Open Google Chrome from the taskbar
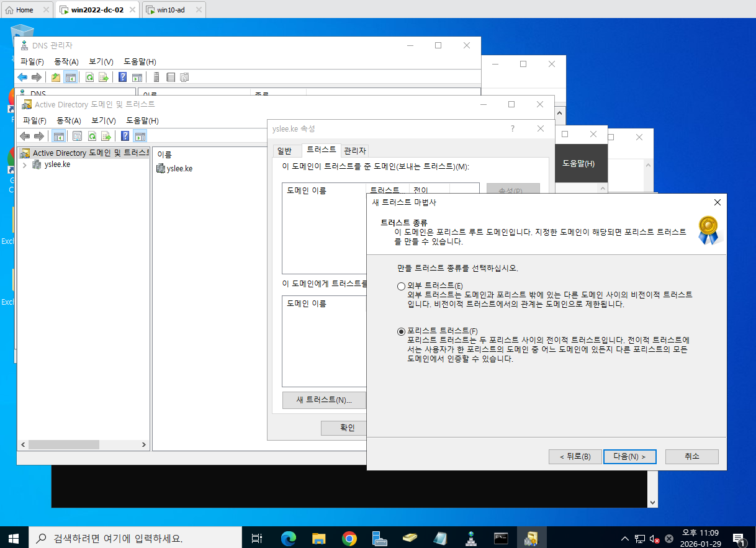Viewport: 756px width, 548px height. 349,538
